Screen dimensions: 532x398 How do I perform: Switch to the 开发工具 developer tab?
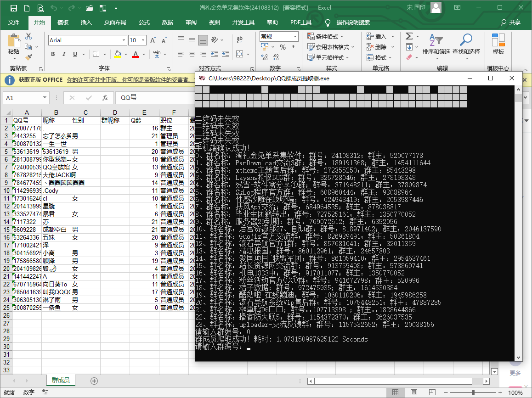click(243, 22)
